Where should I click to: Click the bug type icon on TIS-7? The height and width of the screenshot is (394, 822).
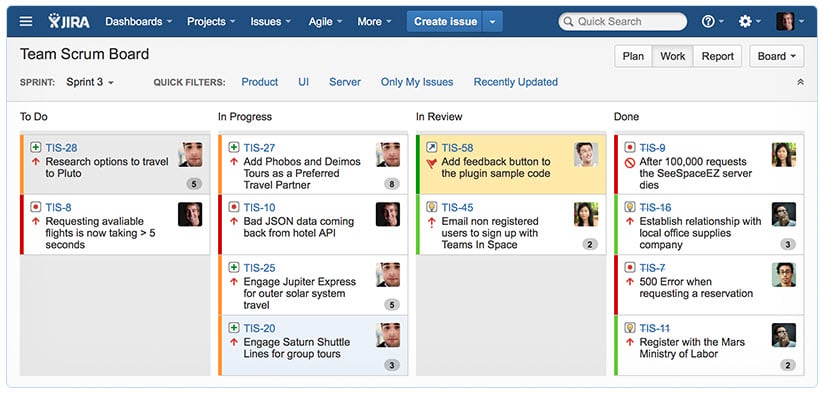tap(630, 268)
